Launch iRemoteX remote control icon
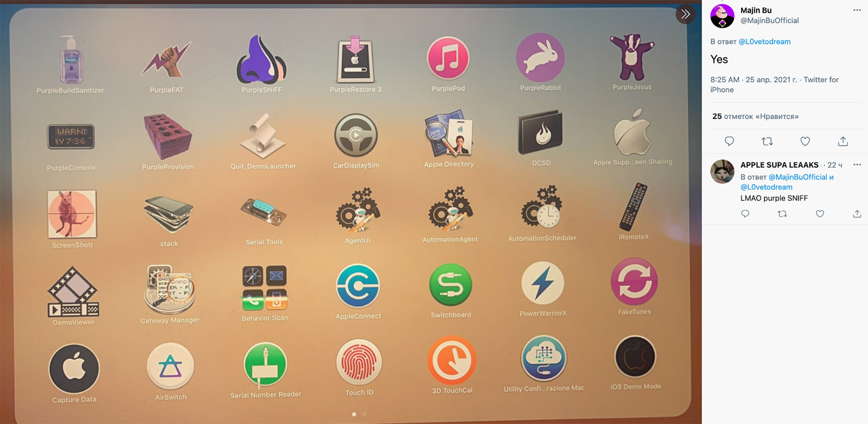Viewport: 868px width, 424px height. (x=634, y=207)
